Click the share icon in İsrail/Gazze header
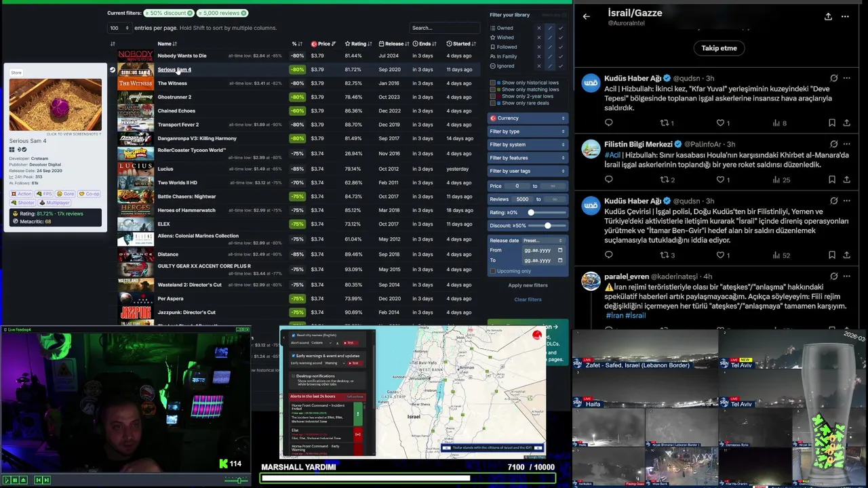The image size is (868, 488). (x=828, y=16)
